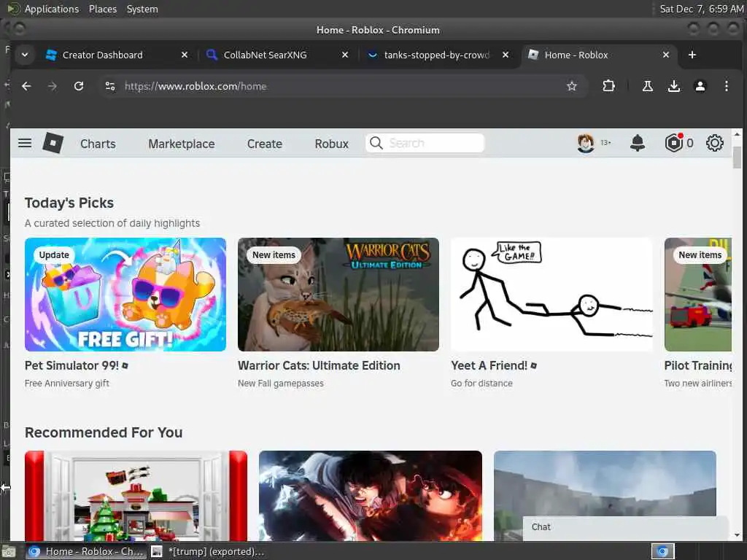Open the browser extensions puzzle icon
Screen dimensions: 747x560
click(608, 86)
